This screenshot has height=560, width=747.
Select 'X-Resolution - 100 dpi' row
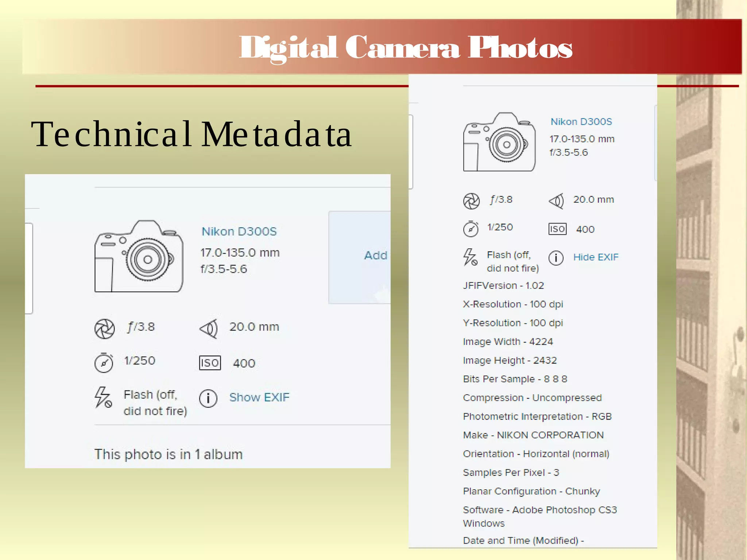click(x=513, y=304)
